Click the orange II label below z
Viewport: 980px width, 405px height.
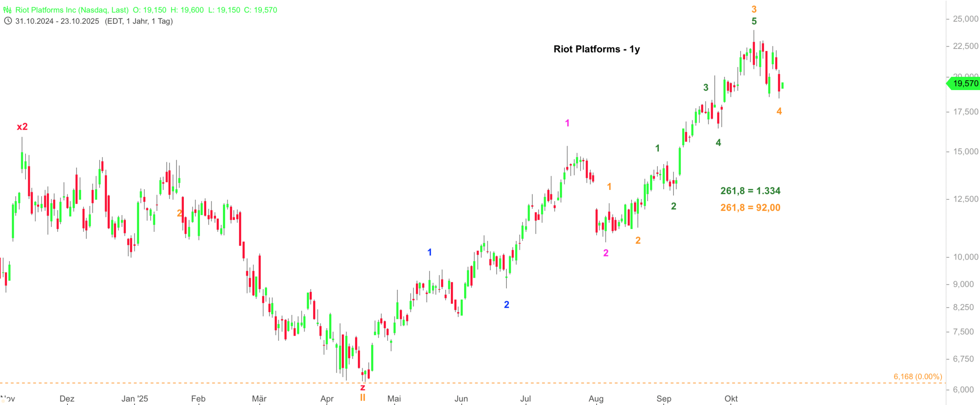click(363, 398)
